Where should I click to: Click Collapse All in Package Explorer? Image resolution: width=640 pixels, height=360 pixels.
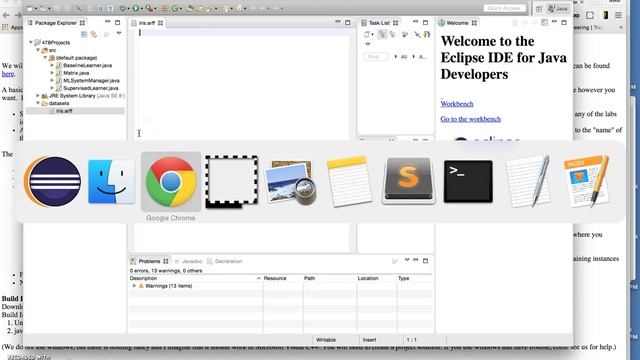[x=84, y=34]
